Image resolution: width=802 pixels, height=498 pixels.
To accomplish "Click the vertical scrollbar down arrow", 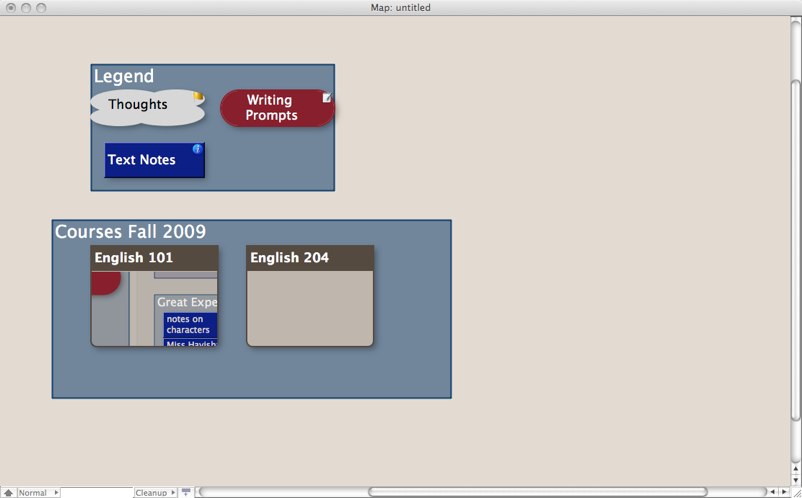I will 796,480.
